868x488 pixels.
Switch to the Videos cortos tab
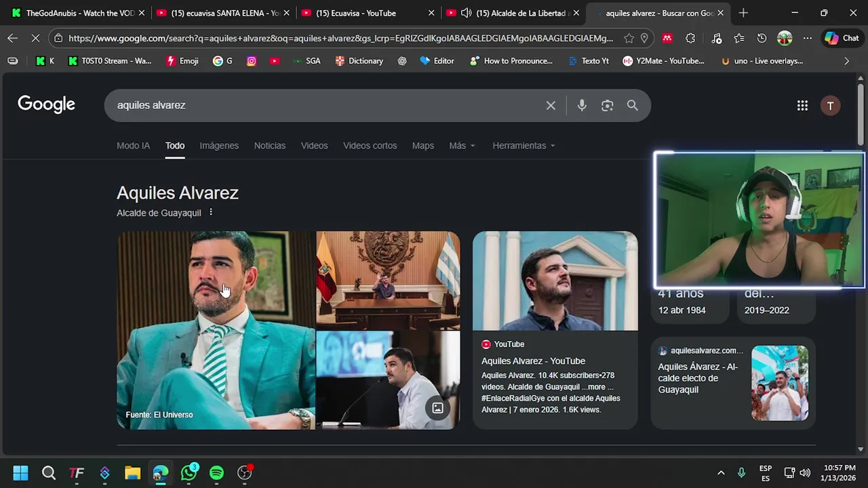370,146
